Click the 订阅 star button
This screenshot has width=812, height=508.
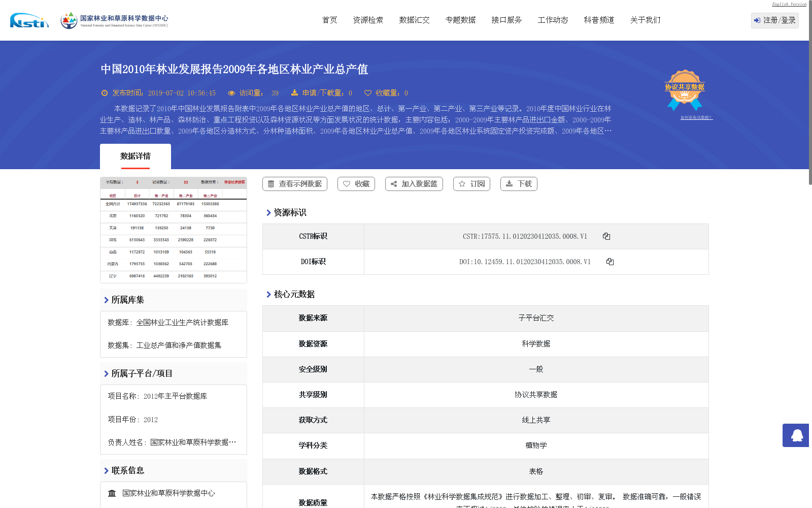pyautogui.click(x=471, y=184)
